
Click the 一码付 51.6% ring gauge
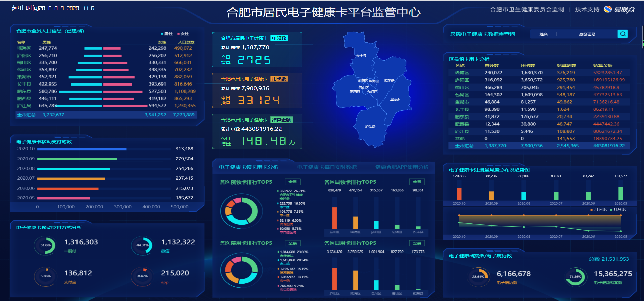pos(45,245)
